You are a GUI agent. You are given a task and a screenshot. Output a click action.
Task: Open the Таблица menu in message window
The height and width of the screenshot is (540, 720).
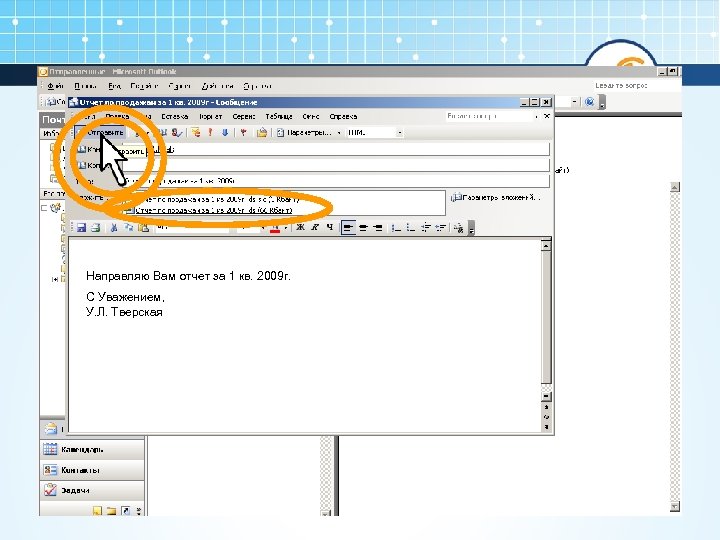(279, 117)
